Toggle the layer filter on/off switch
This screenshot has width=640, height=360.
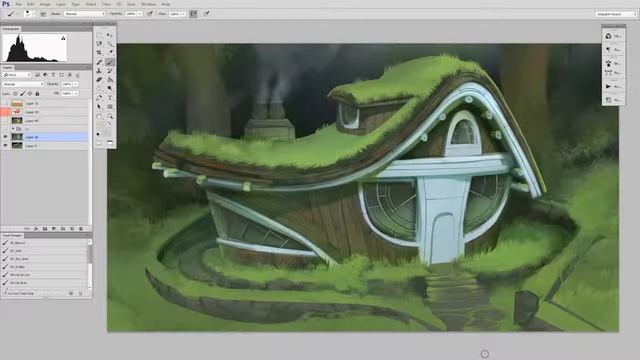point(78,75)
